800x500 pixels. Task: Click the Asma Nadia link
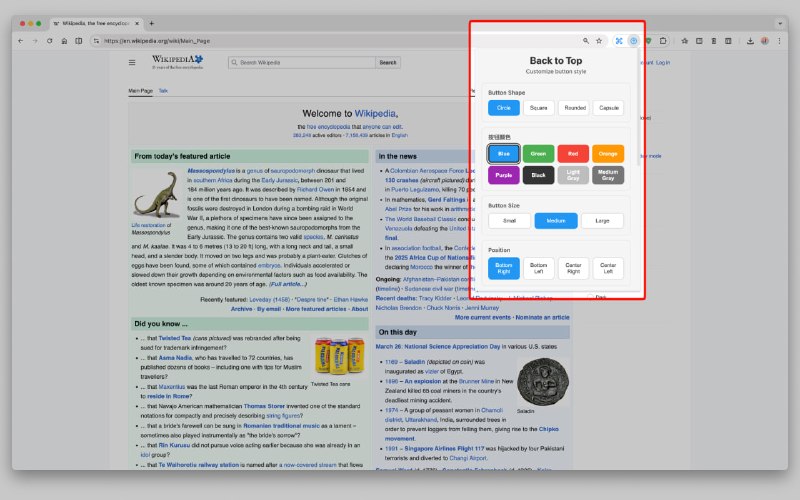click(175, 358)
